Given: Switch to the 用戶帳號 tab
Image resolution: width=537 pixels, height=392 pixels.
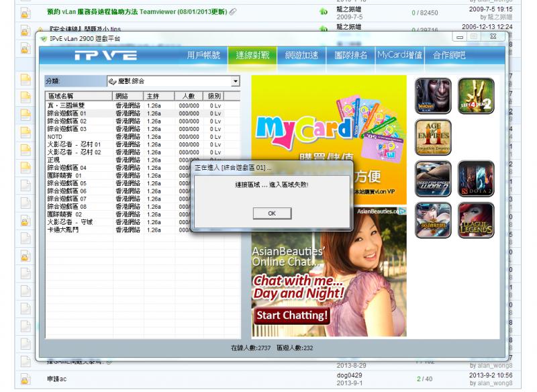Looking at the screenshot, I should [203, 56].
